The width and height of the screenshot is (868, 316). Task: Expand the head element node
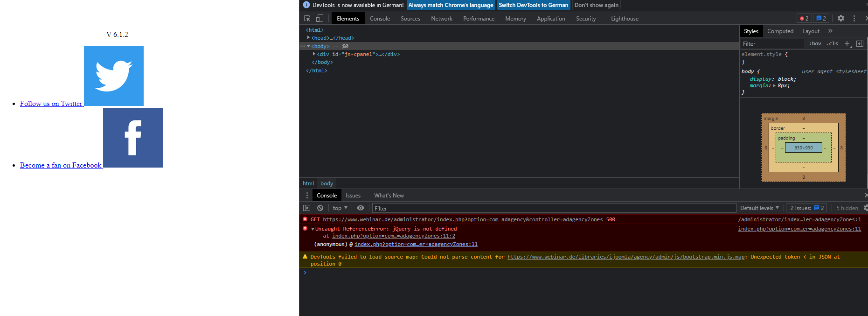(x=308, y=38)
